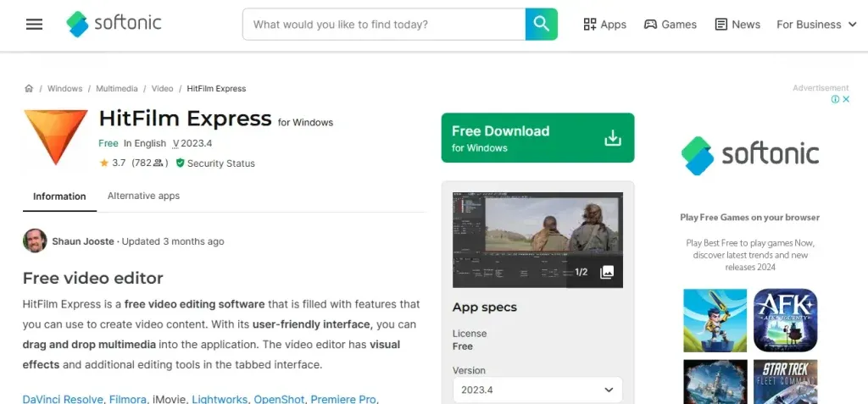Open the Premiere Pro link

pos(343,399)
